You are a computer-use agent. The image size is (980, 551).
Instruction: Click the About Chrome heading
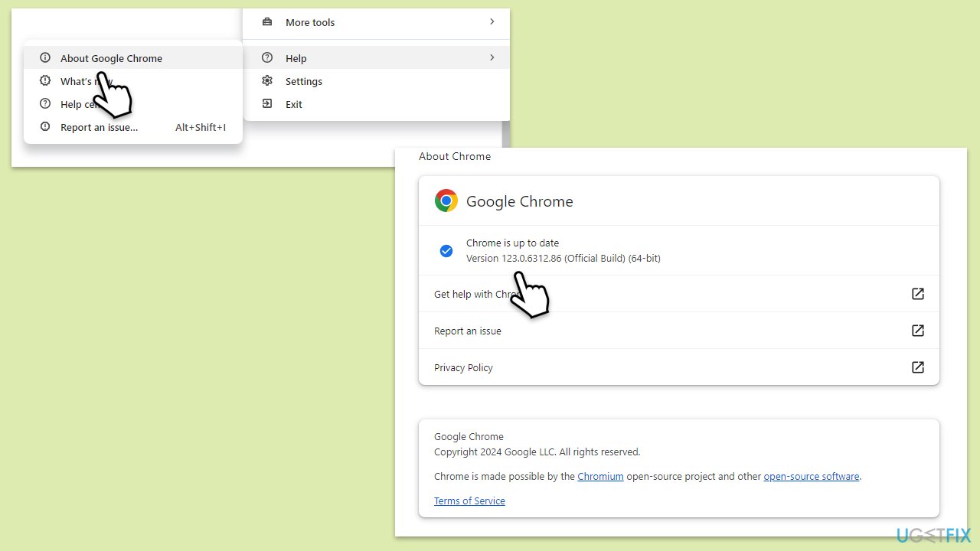[455, 156]
